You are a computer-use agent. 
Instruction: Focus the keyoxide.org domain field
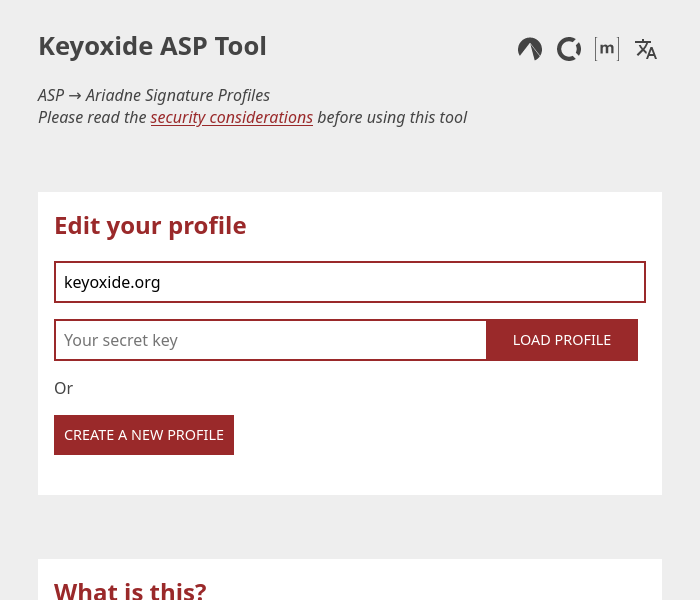pos(350,282)
